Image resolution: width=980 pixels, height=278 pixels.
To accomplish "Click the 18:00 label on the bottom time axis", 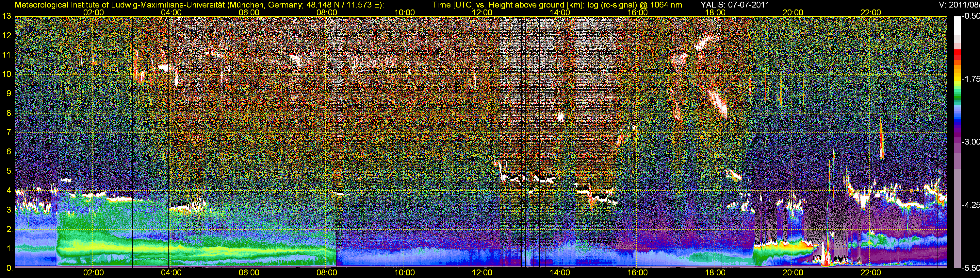I will tap(715, 273).
